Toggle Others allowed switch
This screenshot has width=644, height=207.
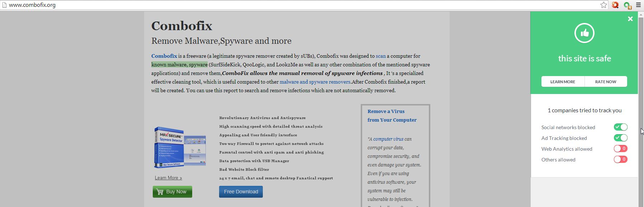[x=621, y=159]
